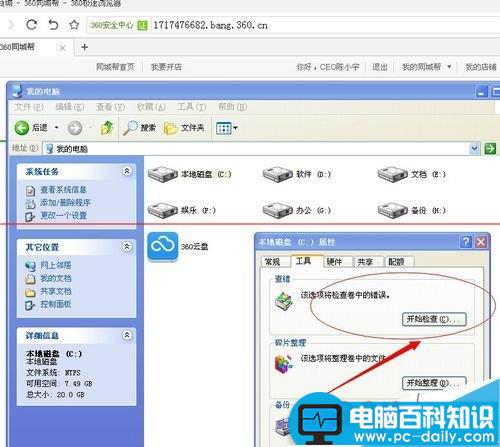Select the 360云盘 cloud icon

click(163, 247)
